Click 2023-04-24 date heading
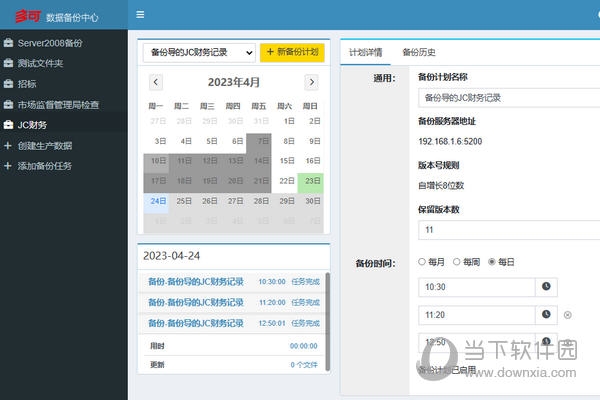 [171, 256]
